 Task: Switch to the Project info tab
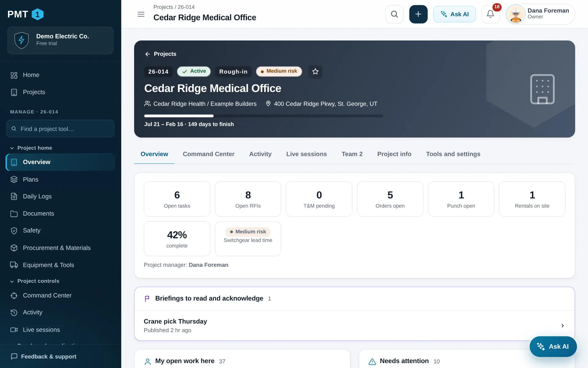pos(394,154)
